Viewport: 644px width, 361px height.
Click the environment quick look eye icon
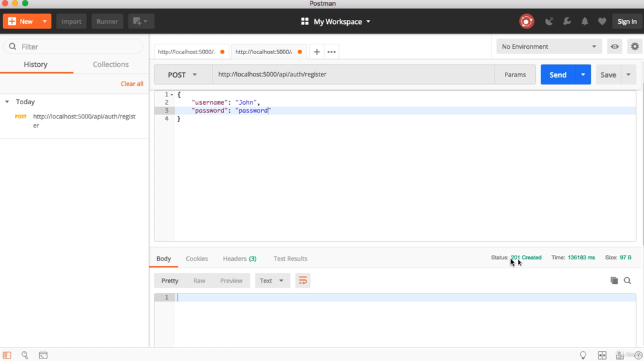(x=614, y=46)
